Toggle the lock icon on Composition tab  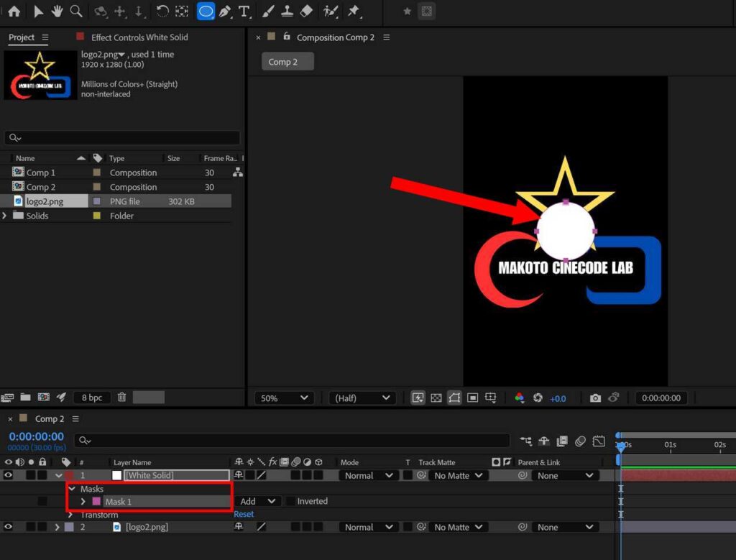pos(286,37)
